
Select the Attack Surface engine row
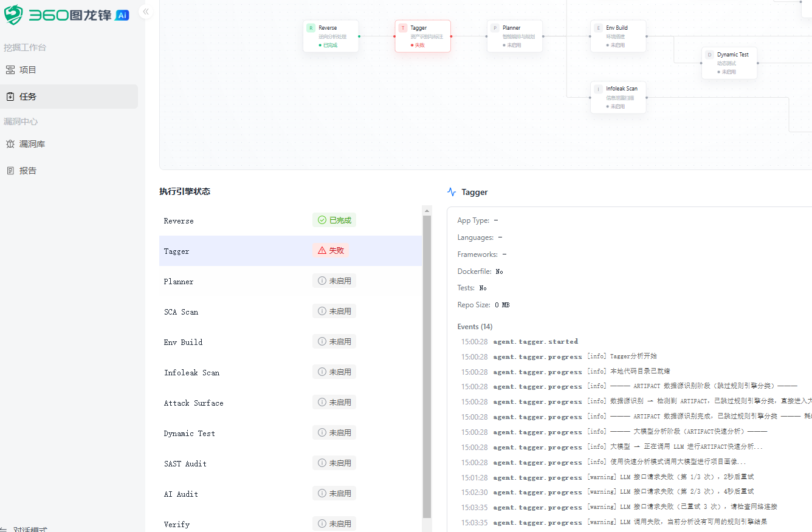291,403
